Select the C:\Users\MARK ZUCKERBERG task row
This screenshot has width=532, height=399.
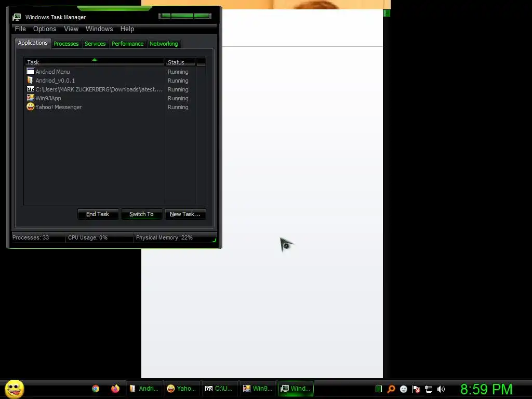click(116, 89)
